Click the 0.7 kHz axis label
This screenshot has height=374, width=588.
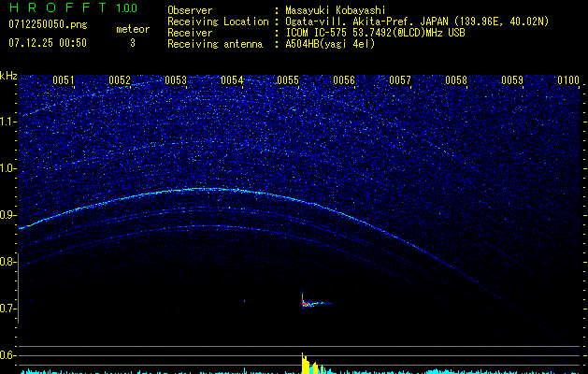click(x=8, y=309)
